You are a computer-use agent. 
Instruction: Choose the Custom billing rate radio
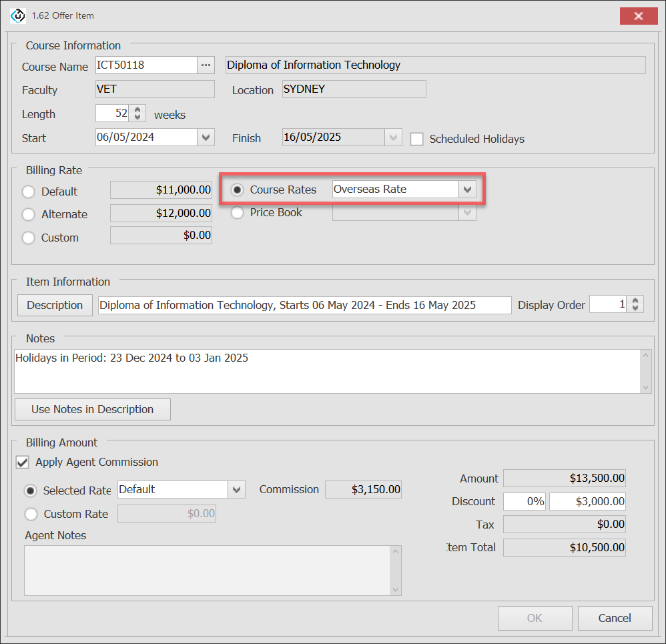[x=29, y=238]
